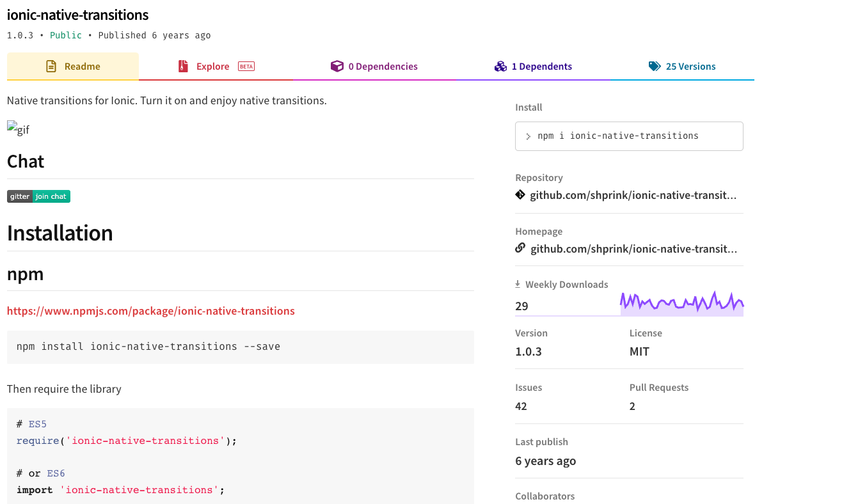Click the package cube icon beside 0 Dependencies

pos(337,66)
